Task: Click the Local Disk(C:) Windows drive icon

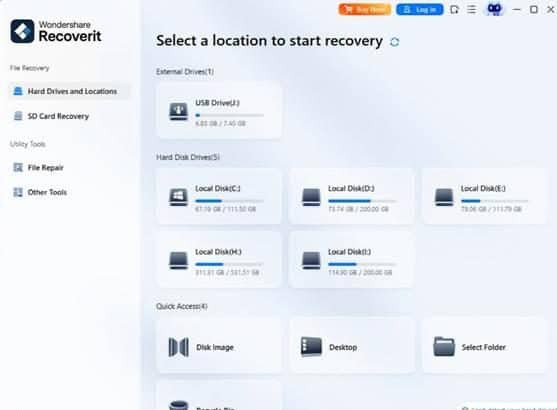Action: [x=178, y=197]
